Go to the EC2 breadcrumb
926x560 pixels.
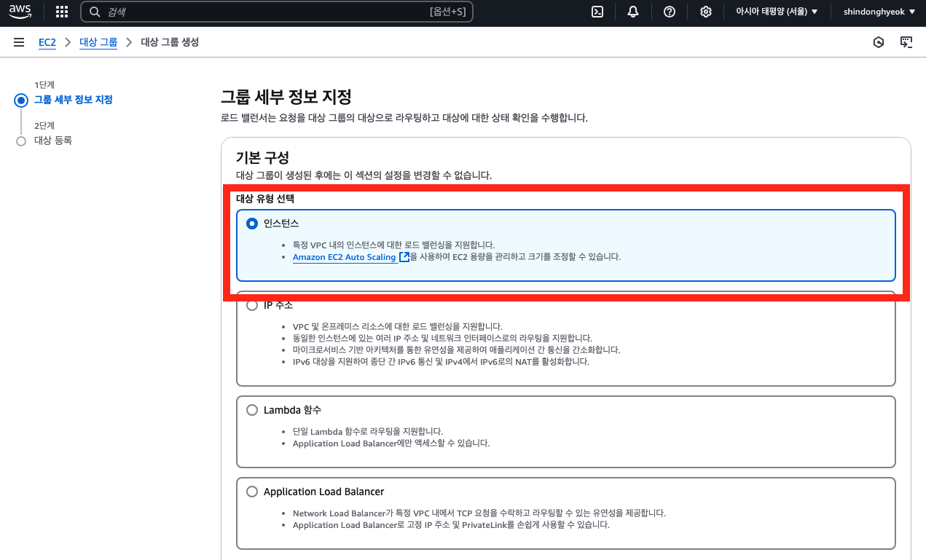pyautogui.click(x=47, y=42)
